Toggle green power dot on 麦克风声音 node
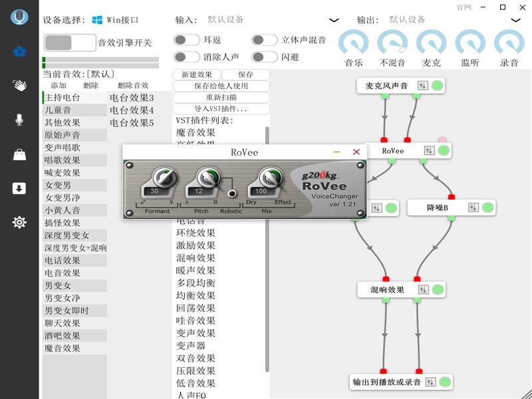Image resolution: width=532 pixels, height=399 pixels. click(438, 86)
